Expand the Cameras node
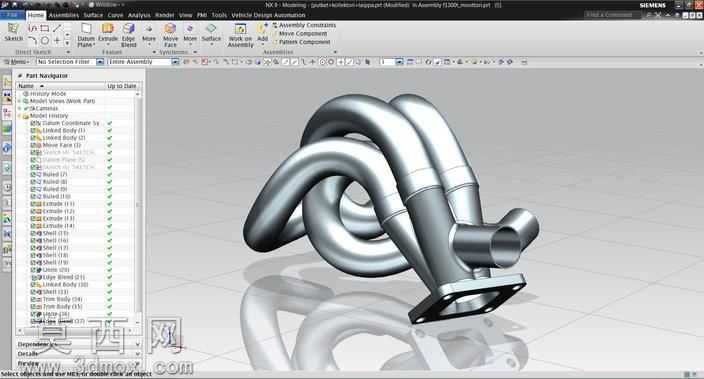 coord(20,109)
